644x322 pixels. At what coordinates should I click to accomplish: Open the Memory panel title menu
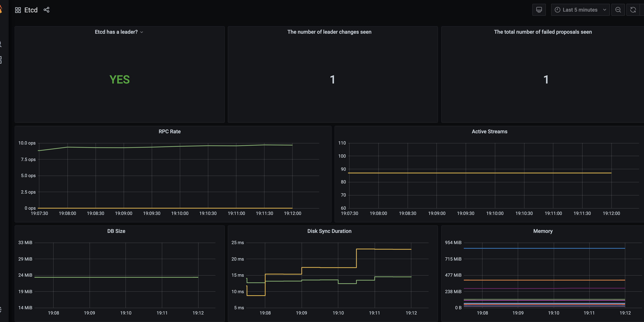(x=543, y=231)
